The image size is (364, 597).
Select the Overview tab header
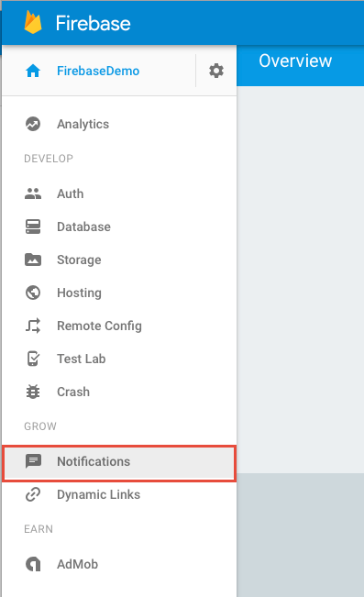point(295,61)
